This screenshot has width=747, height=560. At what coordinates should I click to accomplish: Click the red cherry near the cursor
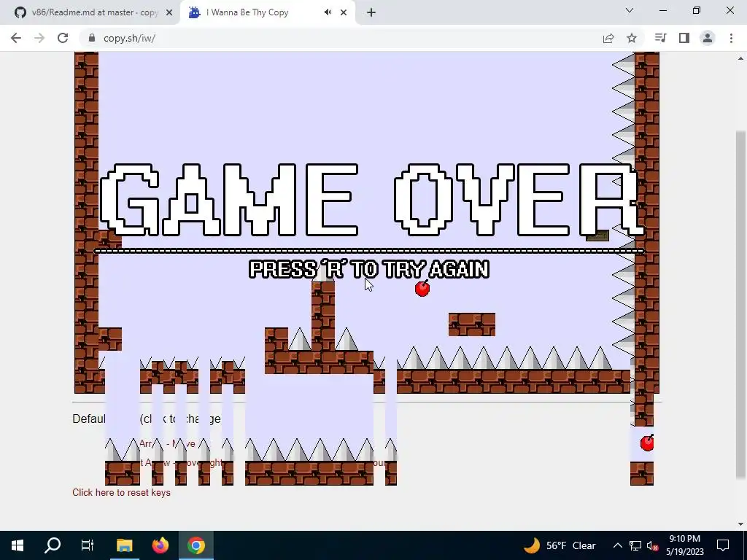pyautogui.click(x=422, y=289)
